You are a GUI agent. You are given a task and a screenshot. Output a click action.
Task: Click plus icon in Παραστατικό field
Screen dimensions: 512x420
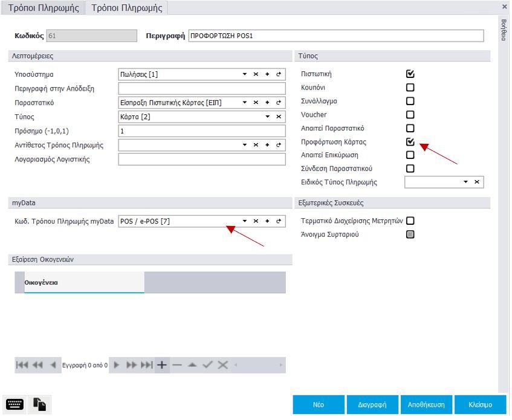pyautogui.click(x=267, y=103)
